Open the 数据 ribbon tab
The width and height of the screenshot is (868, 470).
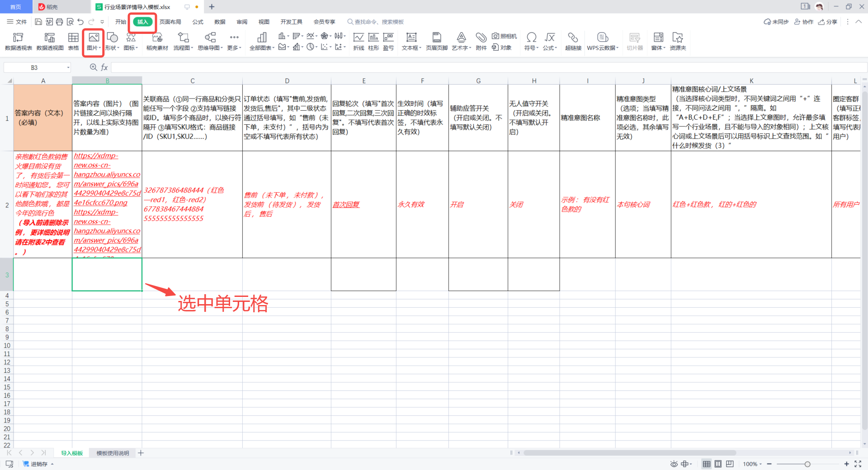pos(220,22)
